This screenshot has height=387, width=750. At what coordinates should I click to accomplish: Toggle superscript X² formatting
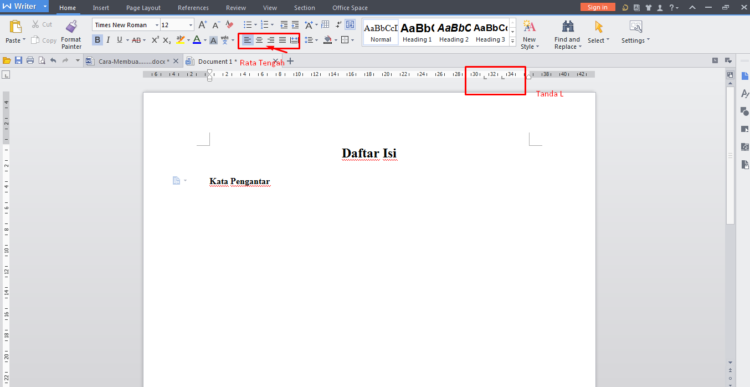click(x=155, y=40)
